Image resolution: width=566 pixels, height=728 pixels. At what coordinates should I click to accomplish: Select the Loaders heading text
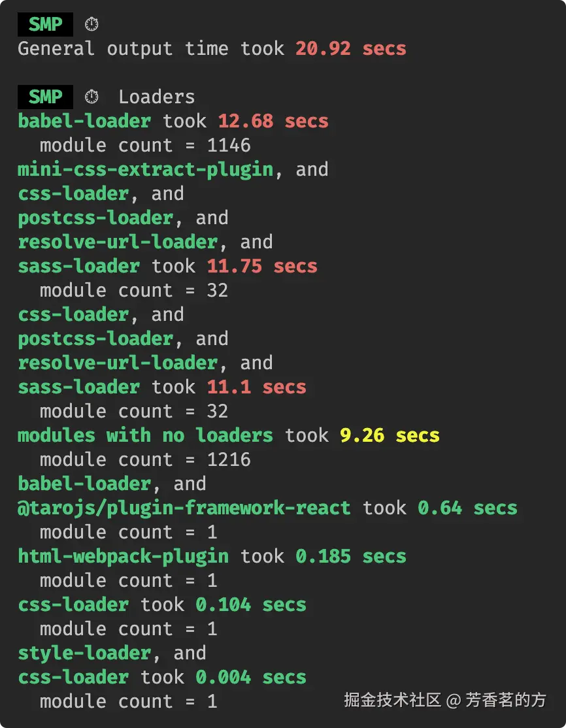coord(156,97)
